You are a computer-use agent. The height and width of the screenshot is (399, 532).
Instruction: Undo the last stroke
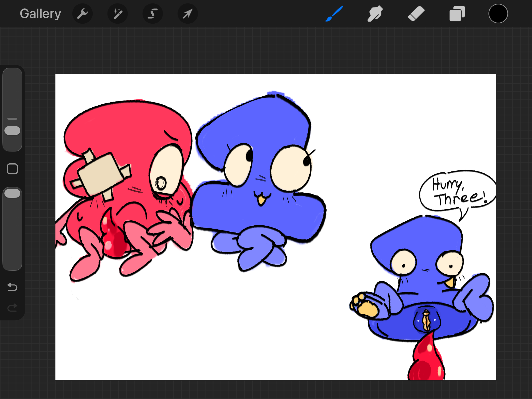[x=12, y=287]
